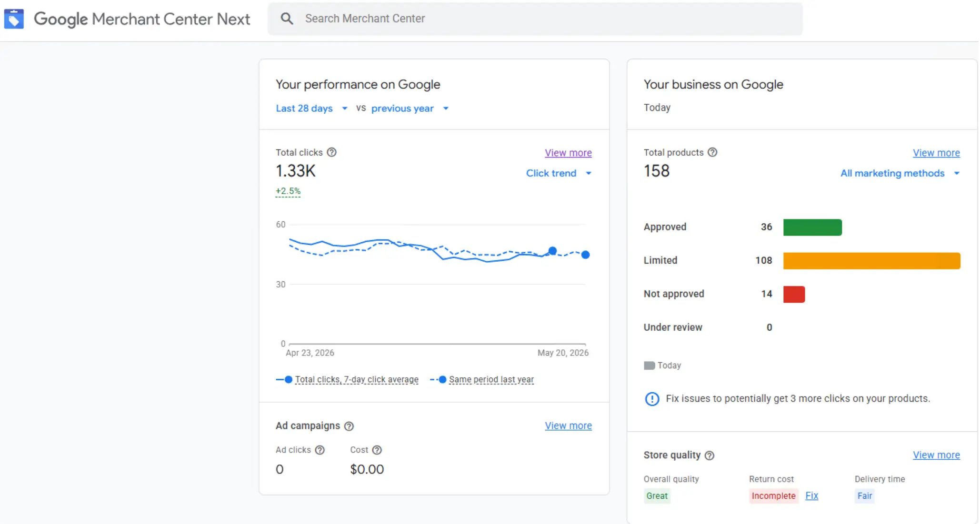Open View more for Ad campaigns
The image size is (980, 524).
[568, 425]
